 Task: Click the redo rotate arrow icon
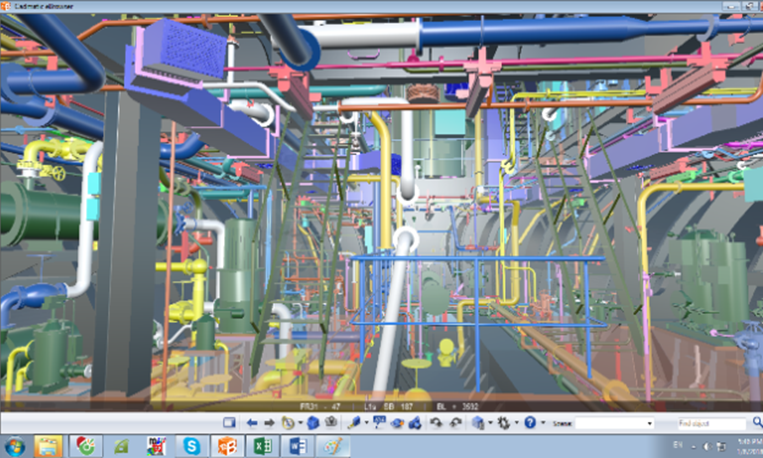tap(457, 423)
